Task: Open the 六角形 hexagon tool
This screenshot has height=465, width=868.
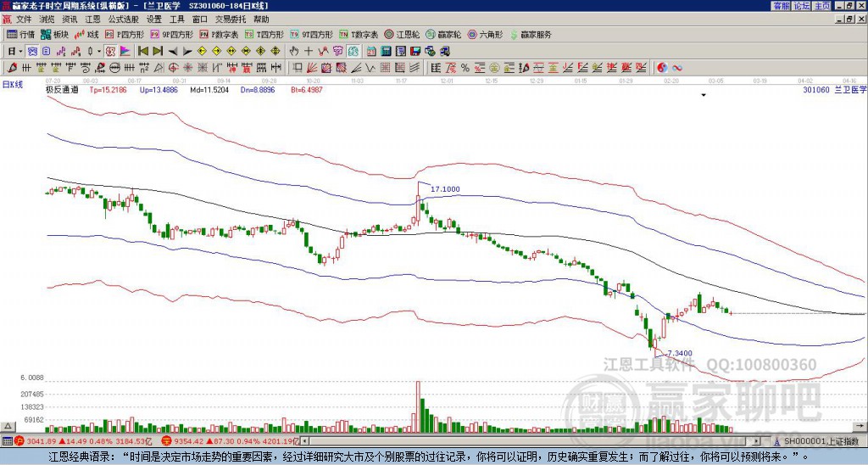Action: coord(485,34)
